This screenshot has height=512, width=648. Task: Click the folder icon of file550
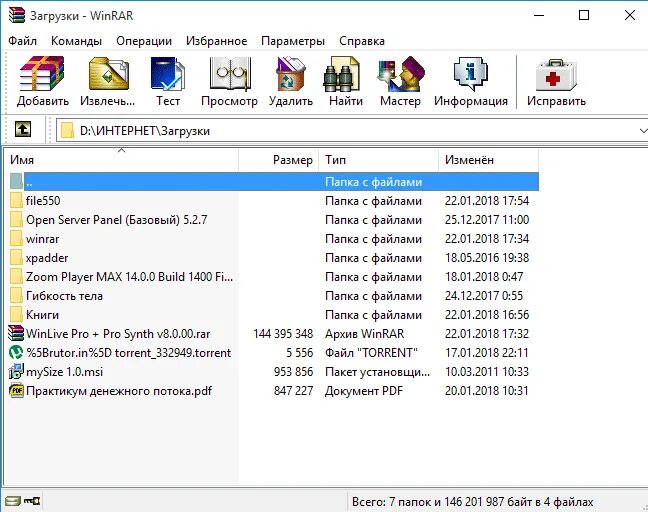(x=16, y=200)
